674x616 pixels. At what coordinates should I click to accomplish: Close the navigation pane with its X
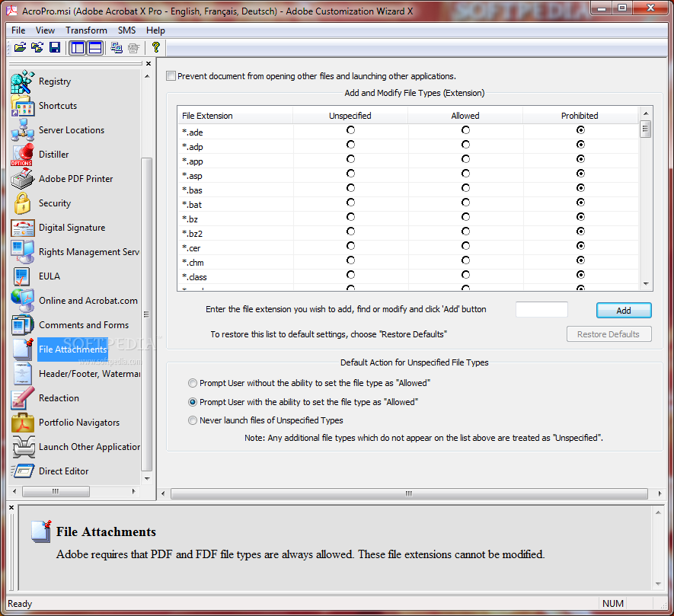point(149,64)
